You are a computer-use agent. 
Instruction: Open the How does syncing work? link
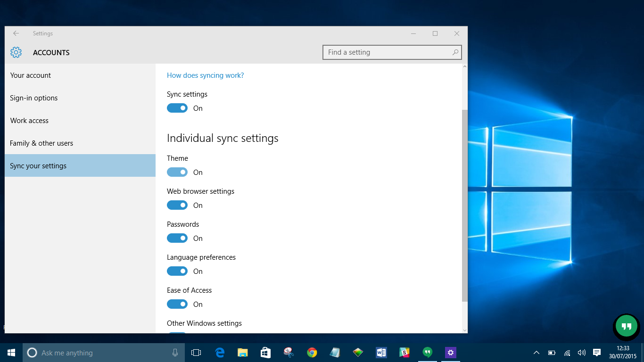tap(206, 75)
